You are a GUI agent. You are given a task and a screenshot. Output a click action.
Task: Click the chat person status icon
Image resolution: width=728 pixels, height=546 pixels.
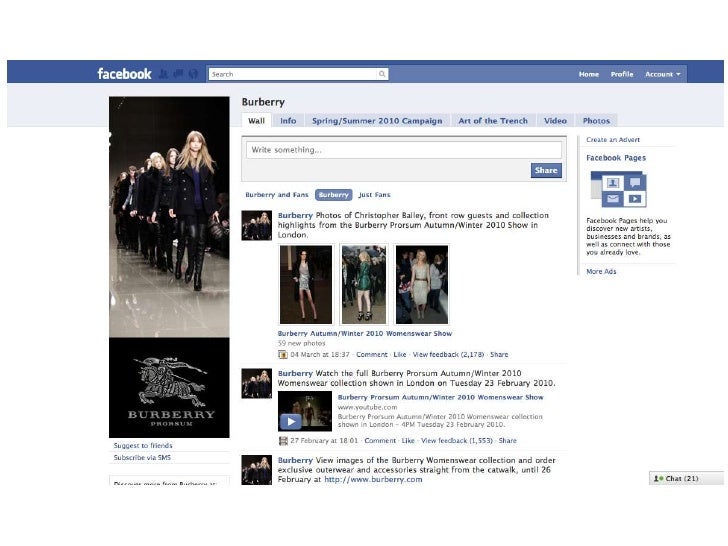[x=658, y=479]
